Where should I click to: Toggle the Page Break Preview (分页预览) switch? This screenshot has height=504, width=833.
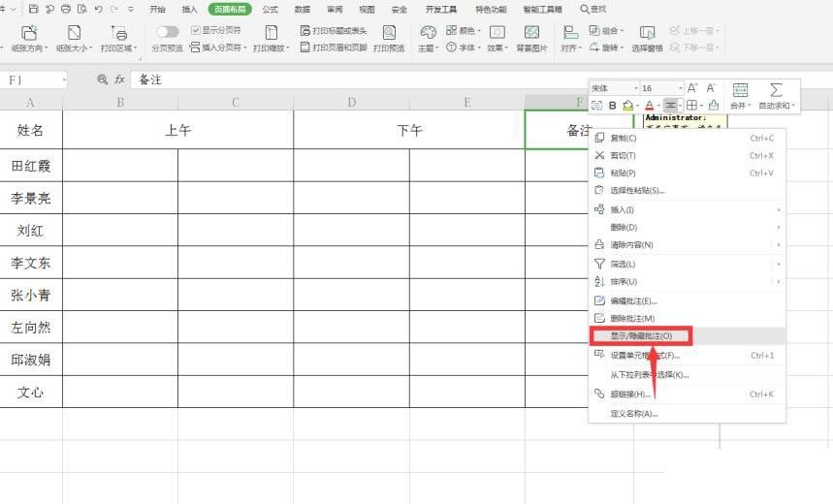(168, 32)
